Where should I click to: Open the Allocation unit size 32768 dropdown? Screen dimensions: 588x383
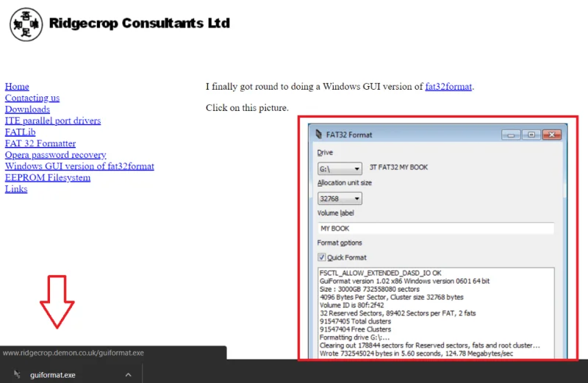[x=340, y=198]
